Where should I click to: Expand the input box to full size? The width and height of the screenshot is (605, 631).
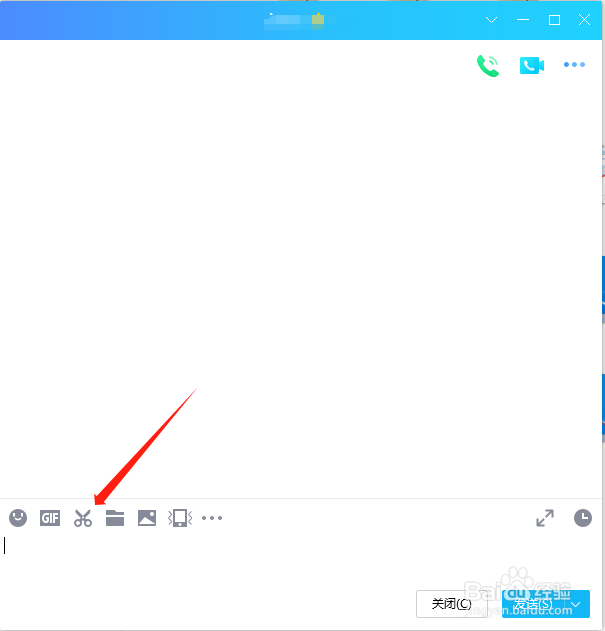545,518
